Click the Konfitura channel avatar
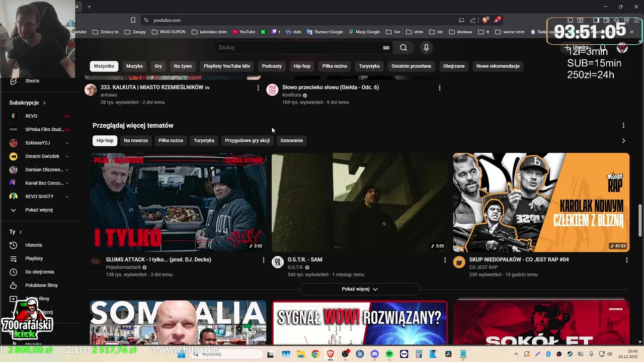 point(272,90)
